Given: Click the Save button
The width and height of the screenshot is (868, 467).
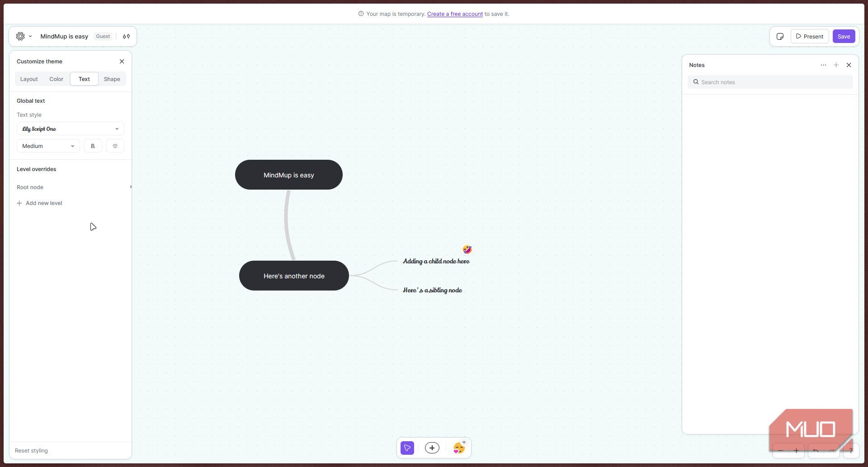Looking at the screenshot, I should 844,36.
